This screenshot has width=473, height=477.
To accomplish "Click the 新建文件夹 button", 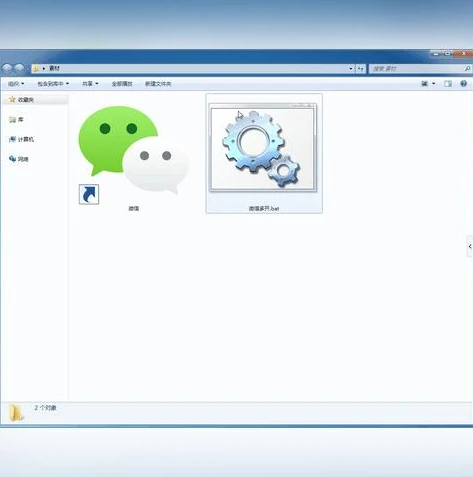I will coord(158,84).
